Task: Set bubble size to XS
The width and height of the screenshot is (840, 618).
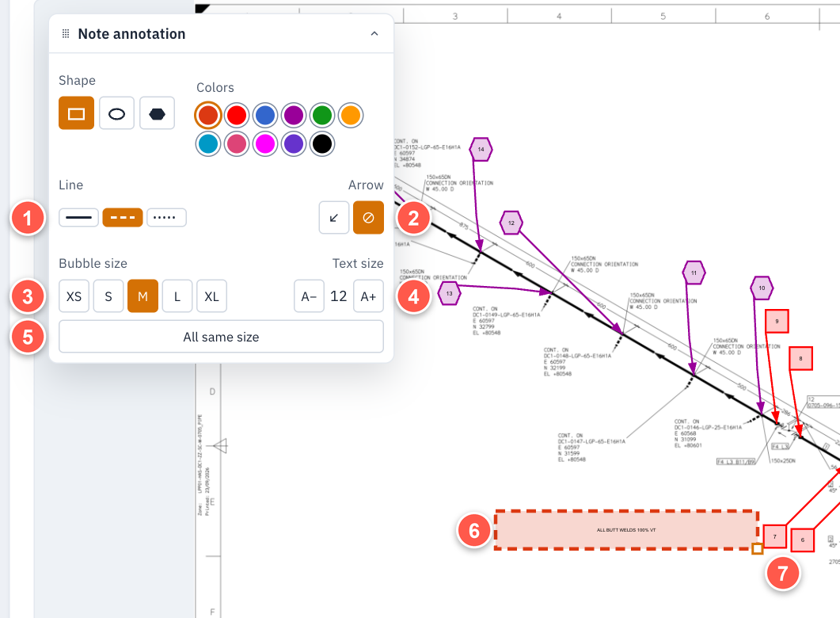Action: (x=74, y=296)
